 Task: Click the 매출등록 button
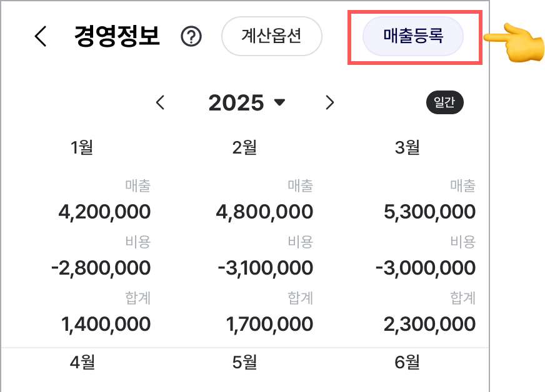click(x=413, y=36)
